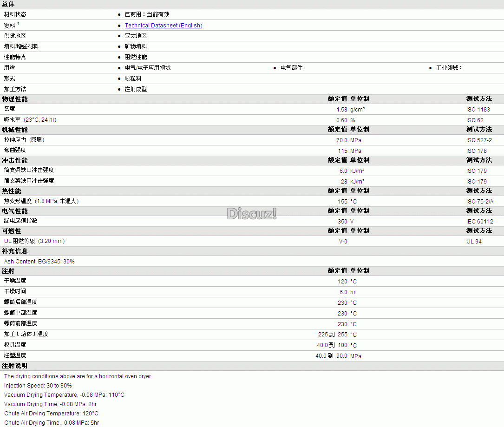504x427 pixels.
Task: Click the ISO 75-2/A test method
Action: (x=479, y=202)
